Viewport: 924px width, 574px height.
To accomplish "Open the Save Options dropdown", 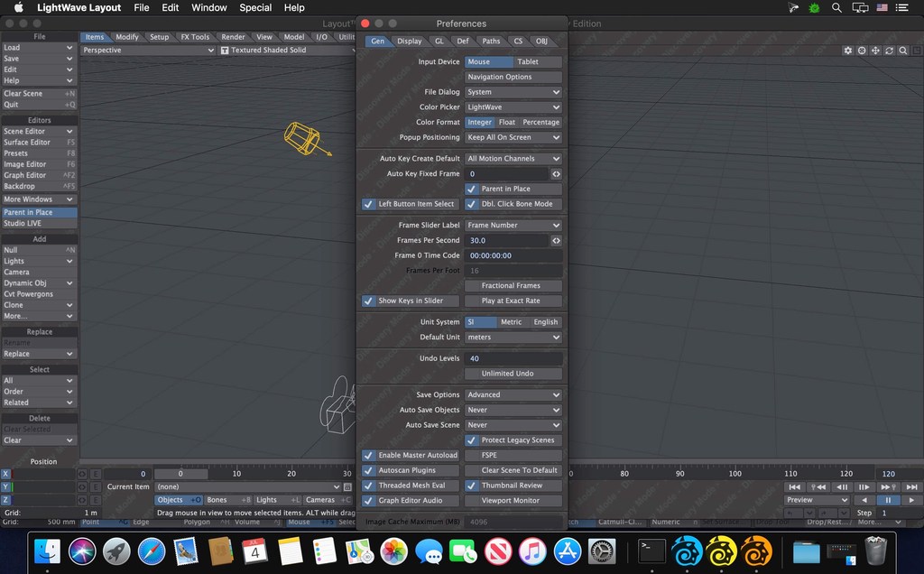I will (513, 394).
